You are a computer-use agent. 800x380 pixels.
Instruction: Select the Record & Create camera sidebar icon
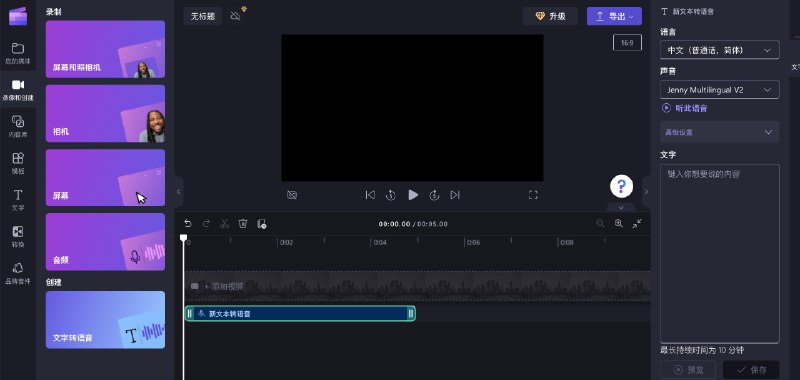18,89
